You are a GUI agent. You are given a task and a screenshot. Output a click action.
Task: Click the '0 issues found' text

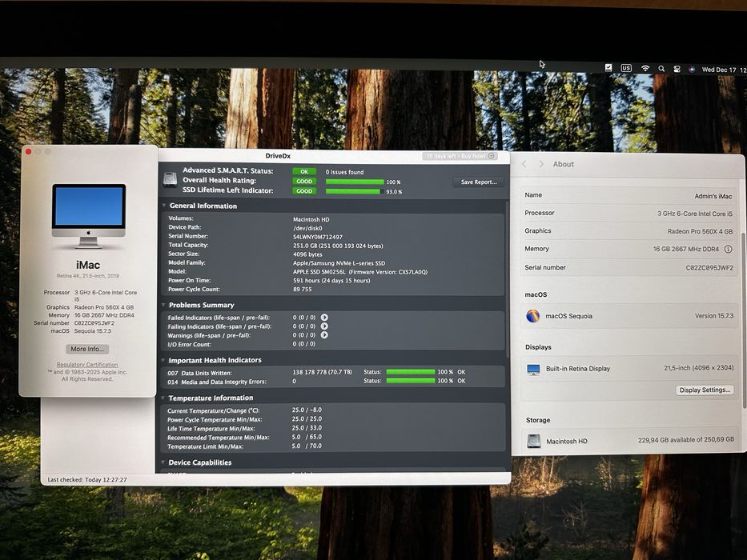[x=344, y=172]
